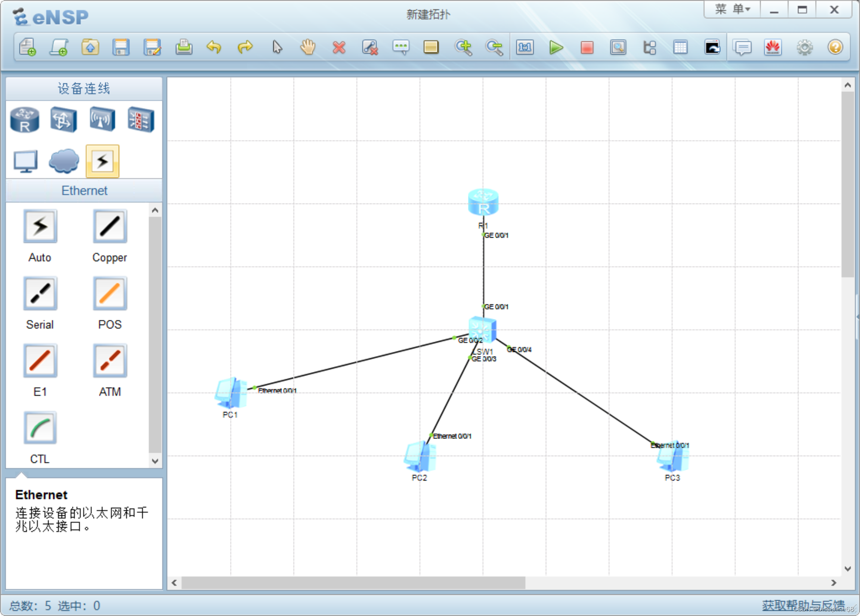
Task: Click the green Start devices play button
Action: [x=556, y=47]
